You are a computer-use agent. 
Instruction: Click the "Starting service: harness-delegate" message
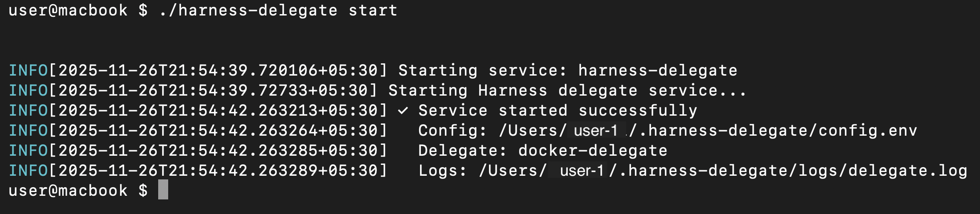point(567,71)
